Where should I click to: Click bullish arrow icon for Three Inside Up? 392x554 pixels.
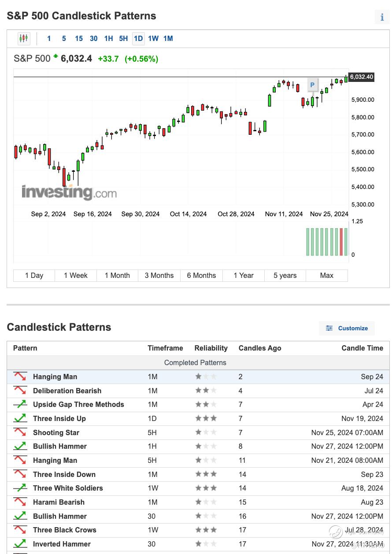click(x=20, y=418)
